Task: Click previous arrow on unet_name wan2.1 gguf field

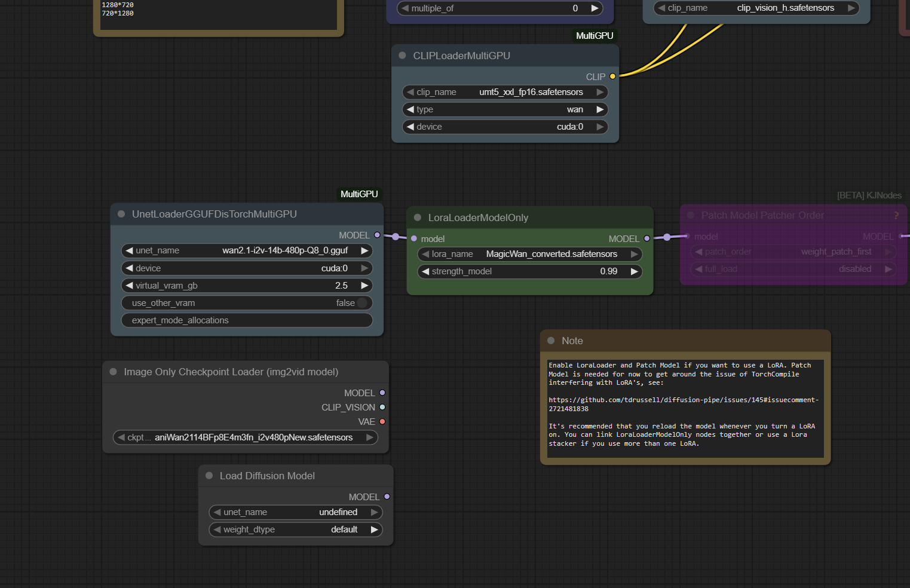Action: (x=129, y=250)
